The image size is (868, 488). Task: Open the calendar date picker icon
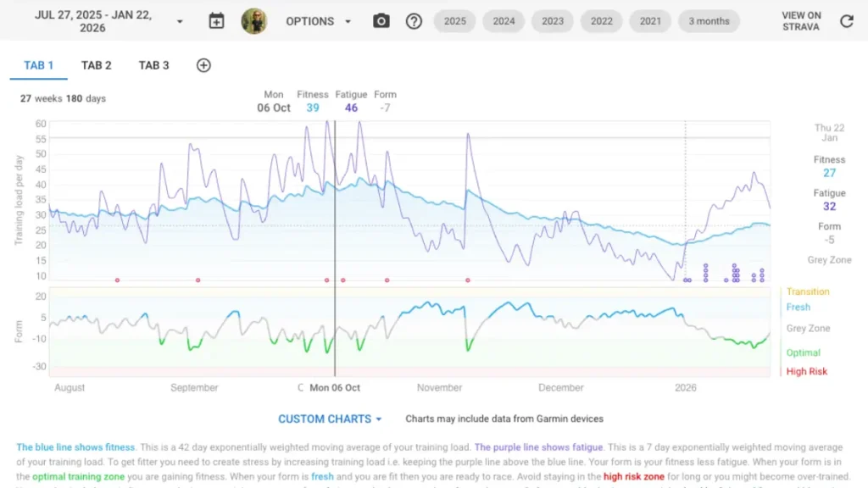216,21
